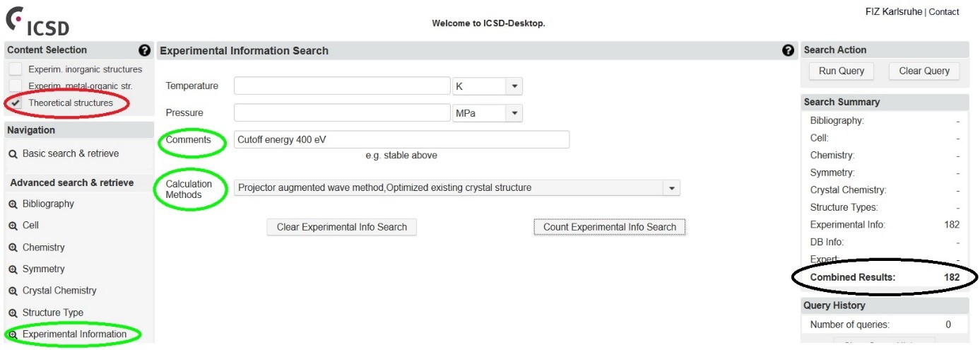Uncheck Theoretical structures checkbox
The image size is (980, 350).
[16, 103]
